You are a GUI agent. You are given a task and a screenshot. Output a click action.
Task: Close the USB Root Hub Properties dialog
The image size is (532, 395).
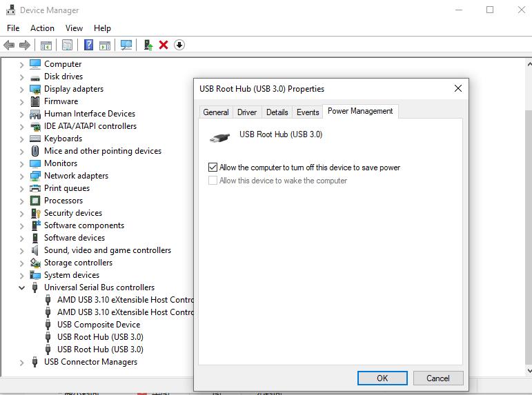458,88
